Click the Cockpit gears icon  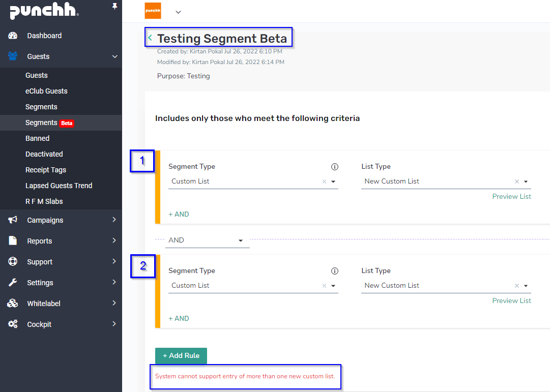coord(12,324)
